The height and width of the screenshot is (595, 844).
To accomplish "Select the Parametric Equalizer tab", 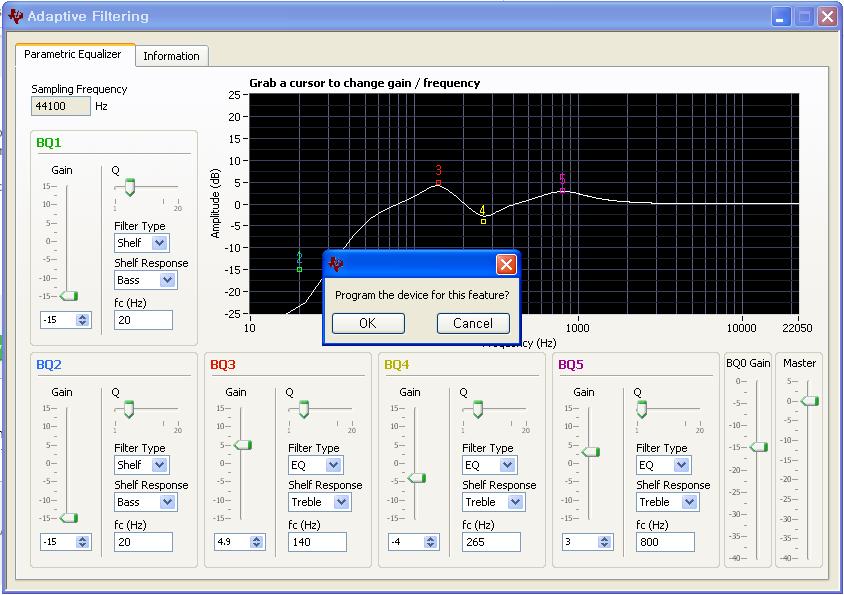I will 73,54.
